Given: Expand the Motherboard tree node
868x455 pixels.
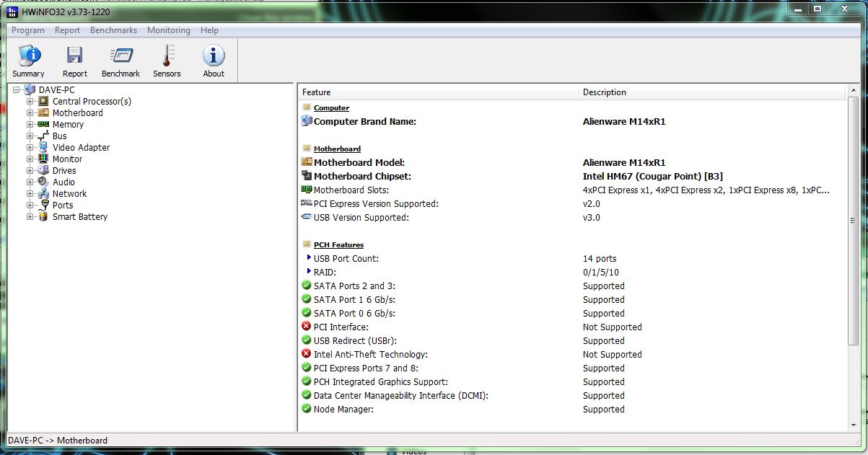Looking at the screenshot, I should click(x=30, y=113).
